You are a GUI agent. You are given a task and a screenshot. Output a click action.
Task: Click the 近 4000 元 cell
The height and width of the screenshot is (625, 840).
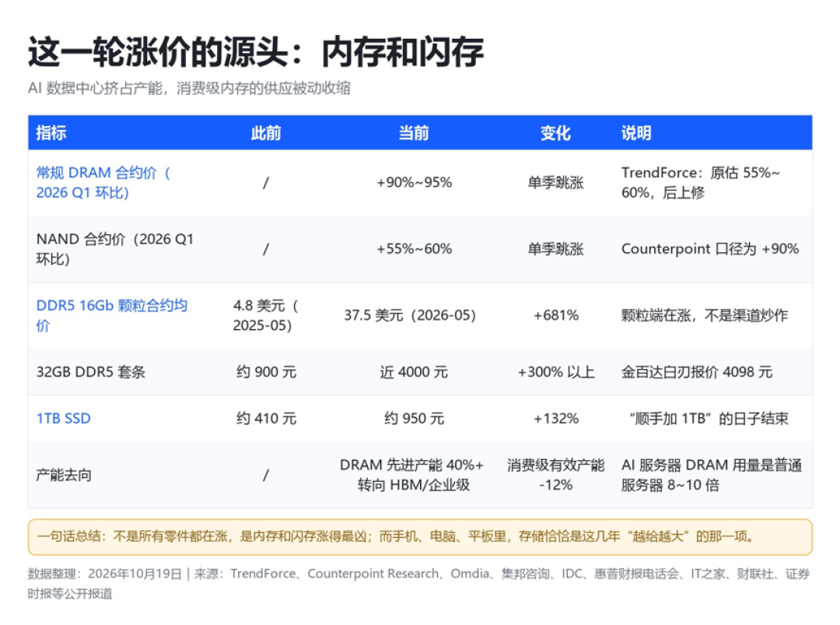tap(414, 372)
